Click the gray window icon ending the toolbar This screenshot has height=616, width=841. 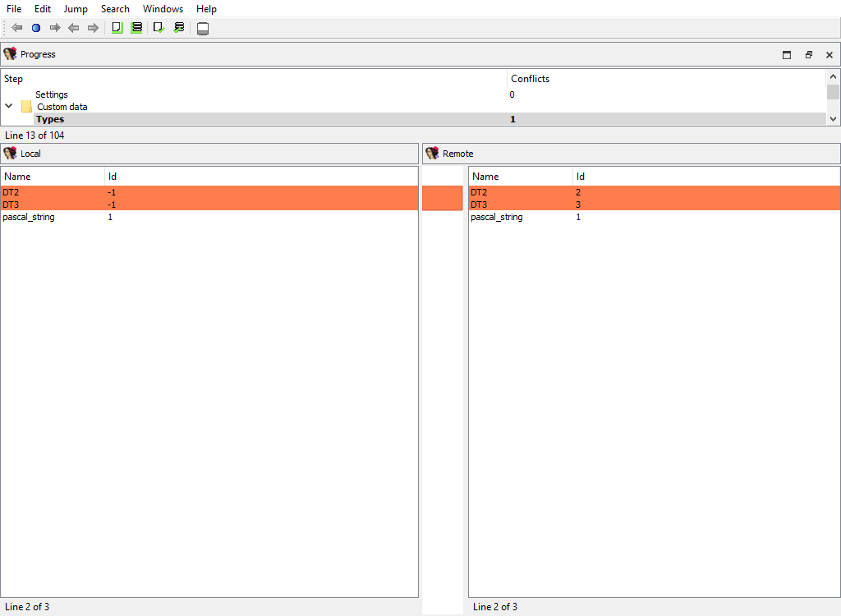click(203, 29)
